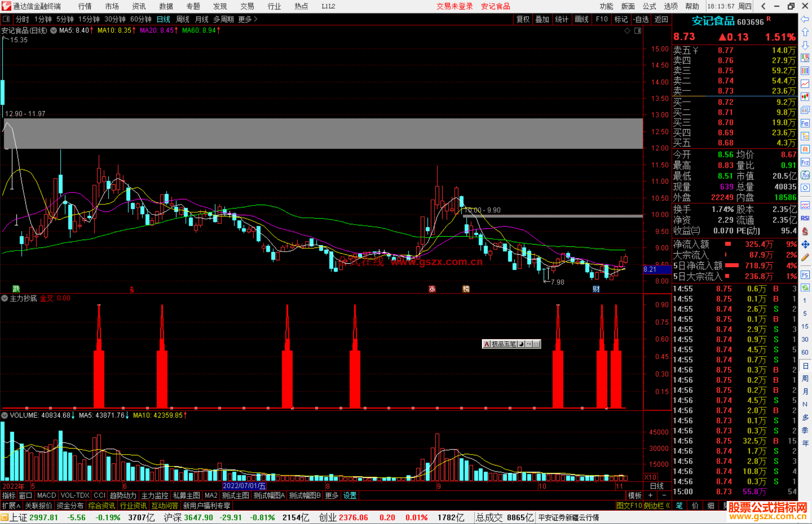Click the 叠加 button
The height and width of the screenshot is (524, 812).
tap(542, 19)
